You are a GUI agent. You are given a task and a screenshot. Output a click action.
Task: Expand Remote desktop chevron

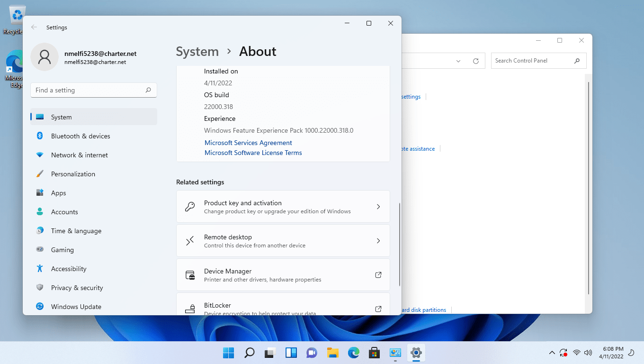pyautogui.click(x=378, y=241)
